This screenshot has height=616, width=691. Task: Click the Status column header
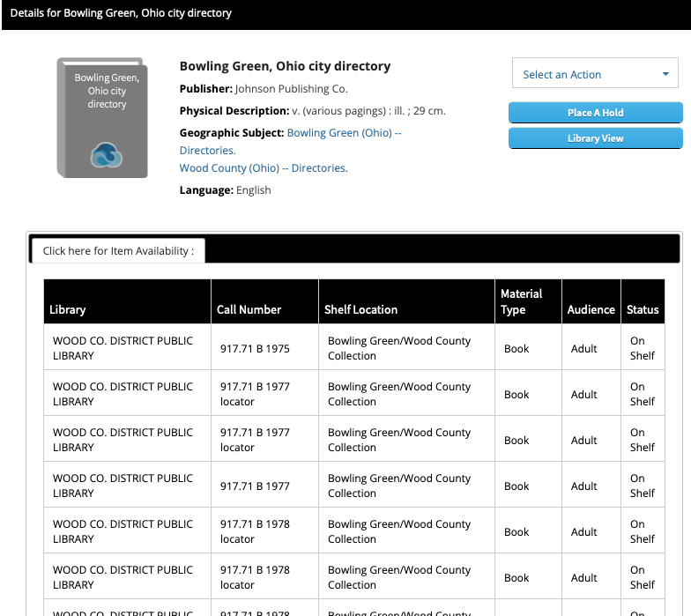(x=643, y=309)
